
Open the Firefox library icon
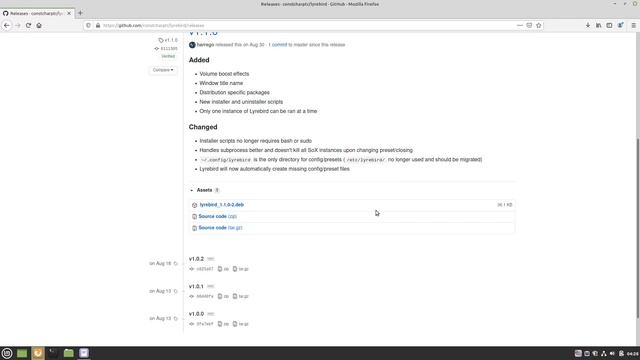point(598,25)
